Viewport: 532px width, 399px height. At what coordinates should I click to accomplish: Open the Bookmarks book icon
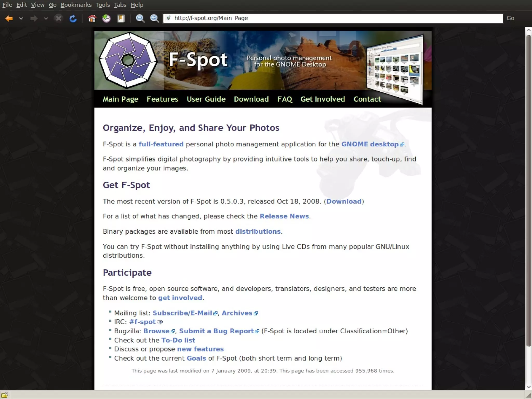tap(121, 18)
